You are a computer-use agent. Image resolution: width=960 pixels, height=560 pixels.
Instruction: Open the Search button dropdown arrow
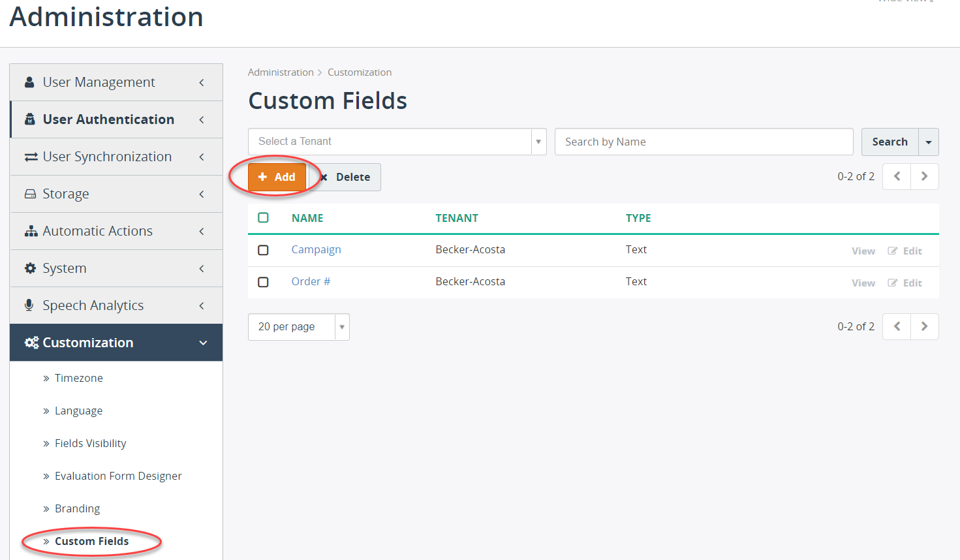[x=929, y=142]
